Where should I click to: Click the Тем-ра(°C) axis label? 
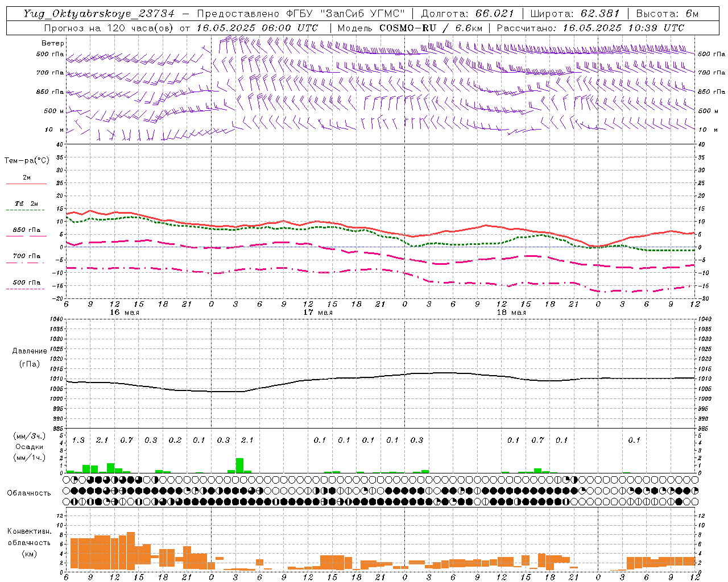[x=27, y=160]
